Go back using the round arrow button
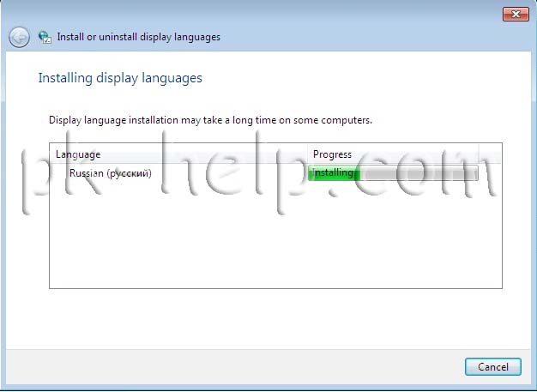 pos(19,37)
